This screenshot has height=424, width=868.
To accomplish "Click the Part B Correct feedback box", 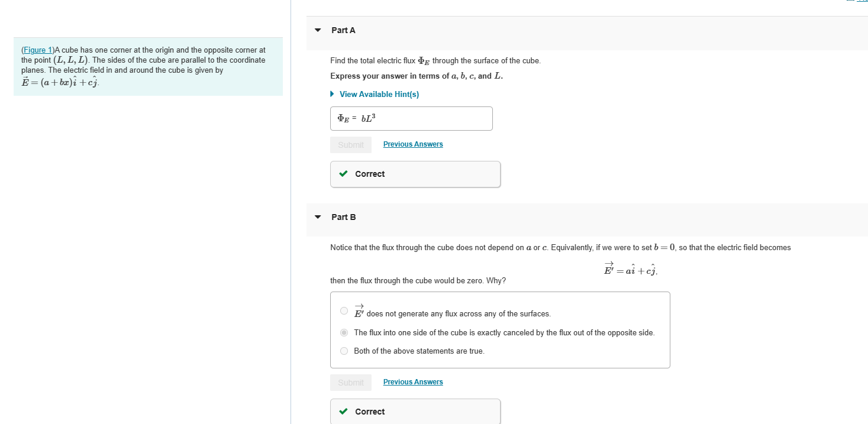I will pyautogui.click(x=415, y=412).
